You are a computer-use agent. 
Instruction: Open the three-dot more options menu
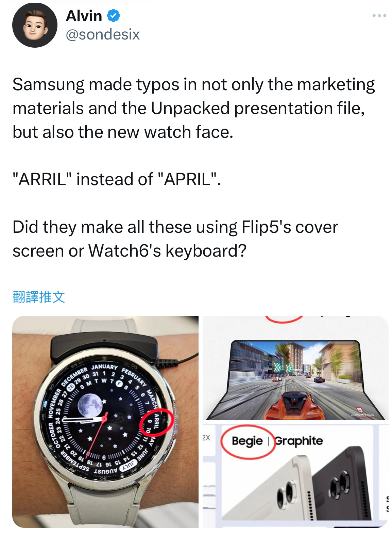tap(379, 16)
